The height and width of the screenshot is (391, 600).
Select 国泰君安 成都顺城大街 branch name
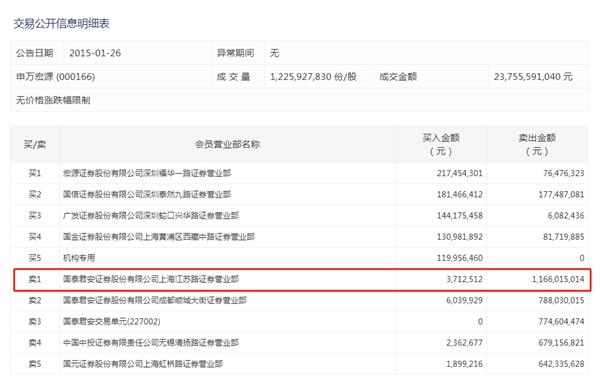[x=155, y=300]
